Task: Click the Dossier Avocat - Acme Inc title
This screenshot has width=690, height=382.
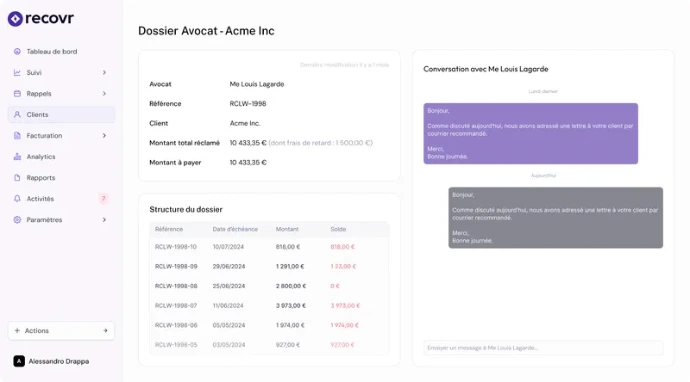Action: (x=206, y=31)
